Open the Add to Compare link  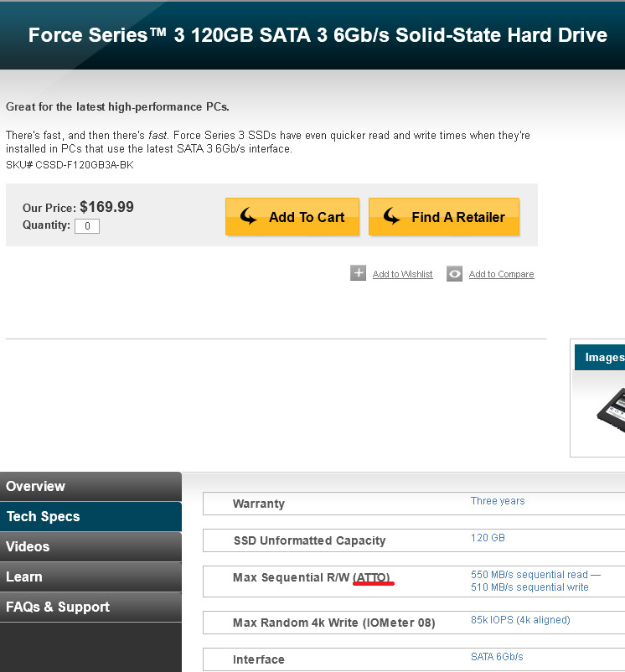click(x=502, y=274)
